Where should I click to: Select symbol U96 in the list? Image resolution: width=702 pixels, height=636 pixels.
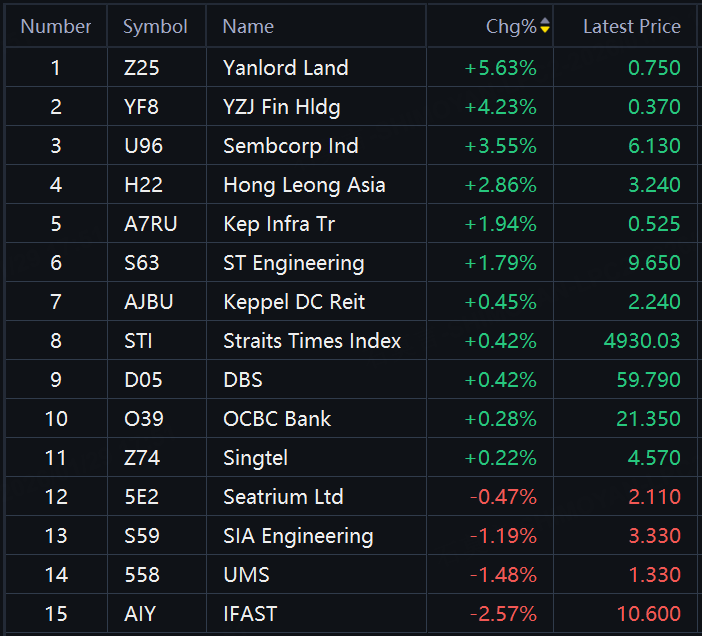coord(143,146)
